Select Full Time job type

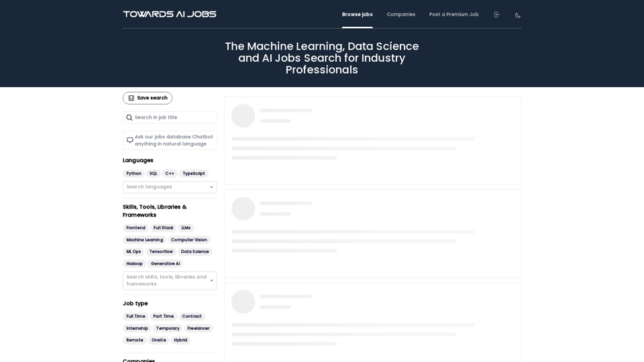click(136, 316)
